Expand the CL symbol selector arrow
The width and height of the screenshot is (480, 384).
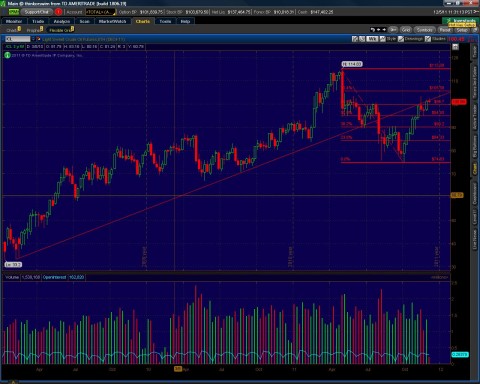[33, 39]
